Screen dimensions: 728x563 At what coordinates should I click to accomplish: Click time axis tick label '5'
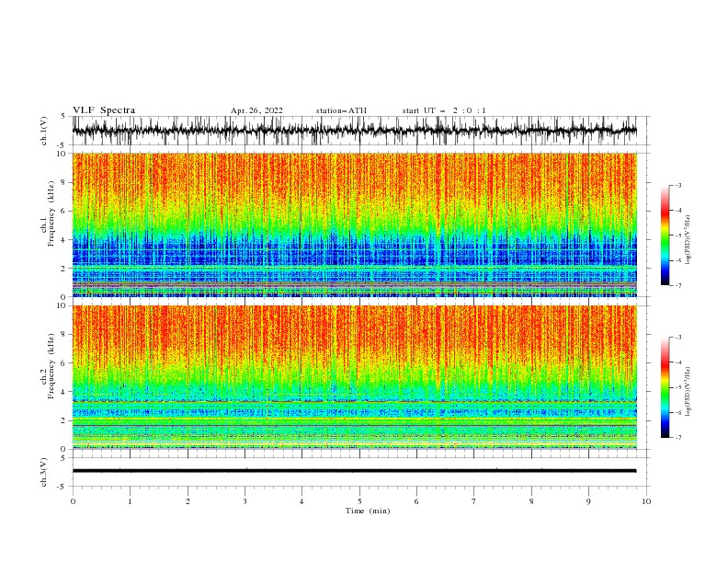[x=359, y=501]
